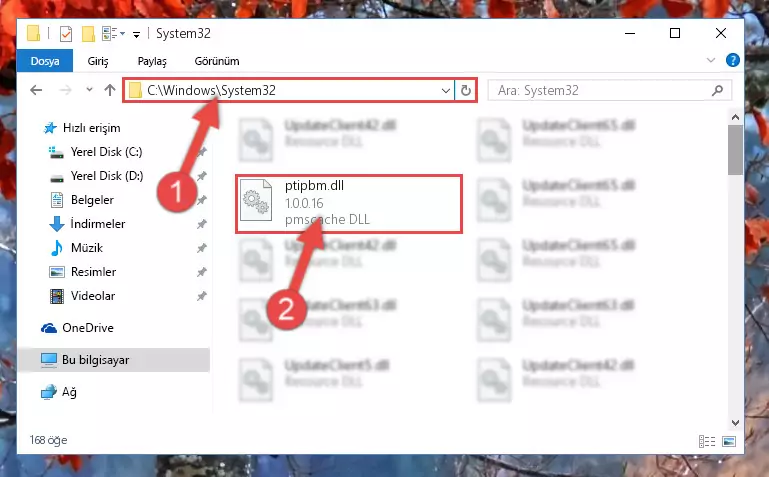Viewport: 769px width, 477px height.
Task: Open the Dosya menu tab
Action: pyautogui.click(x=45, y=61)
